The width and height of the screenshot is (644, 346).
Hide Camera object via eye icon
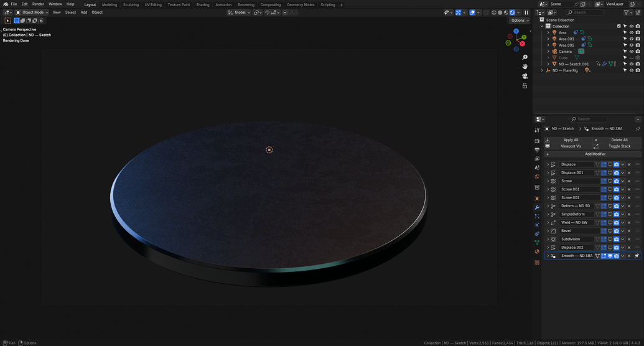632,52
